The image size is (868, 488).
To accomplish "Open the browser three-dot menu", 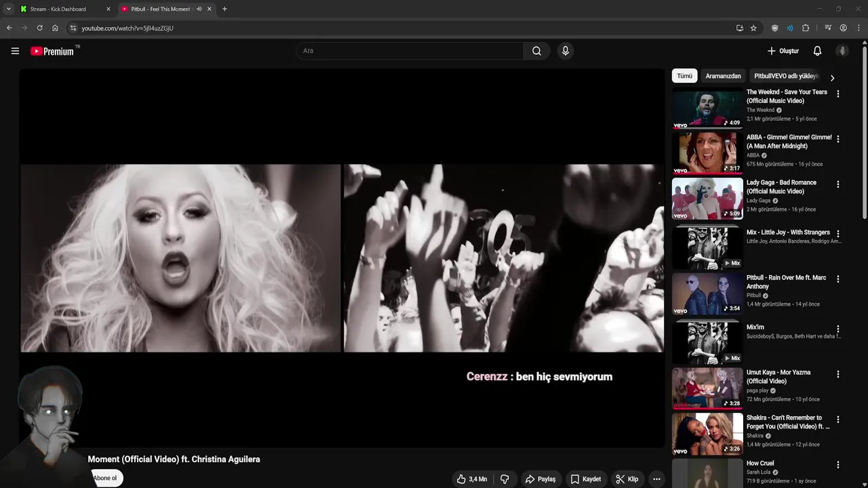I will click(x=859, y=28).
